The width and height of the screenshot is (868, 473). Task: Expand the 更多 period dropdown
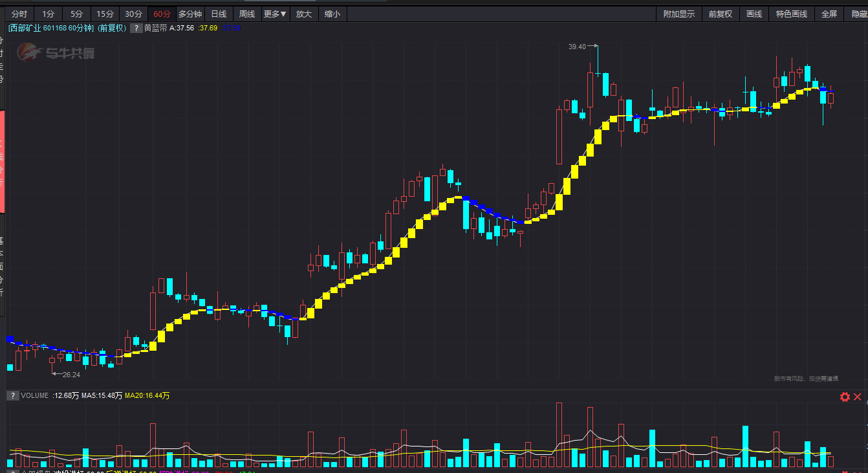(275, 14)
